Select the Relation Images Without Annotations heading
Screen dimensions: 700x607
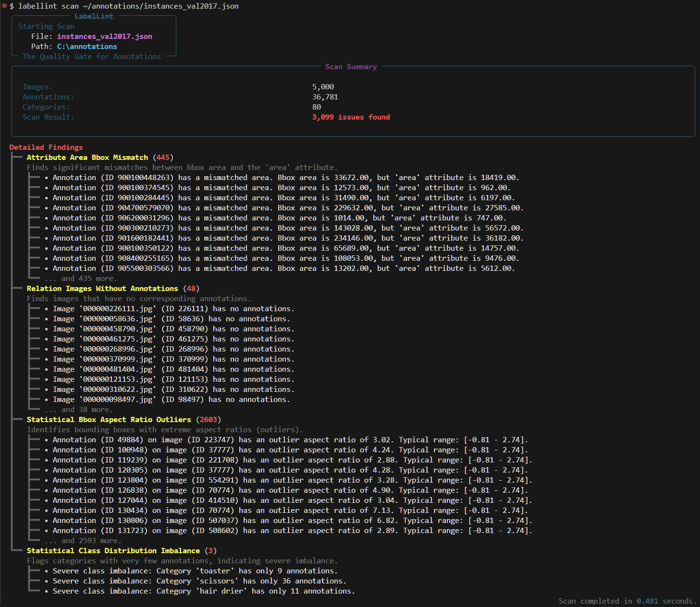click(x=102, y=289)
